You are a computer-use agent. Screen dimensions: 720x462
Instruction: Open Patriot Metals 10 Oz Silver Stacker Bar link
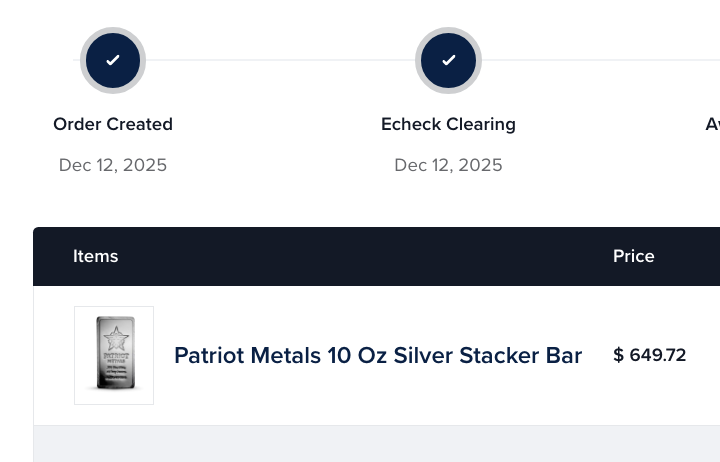pos(378,355)
